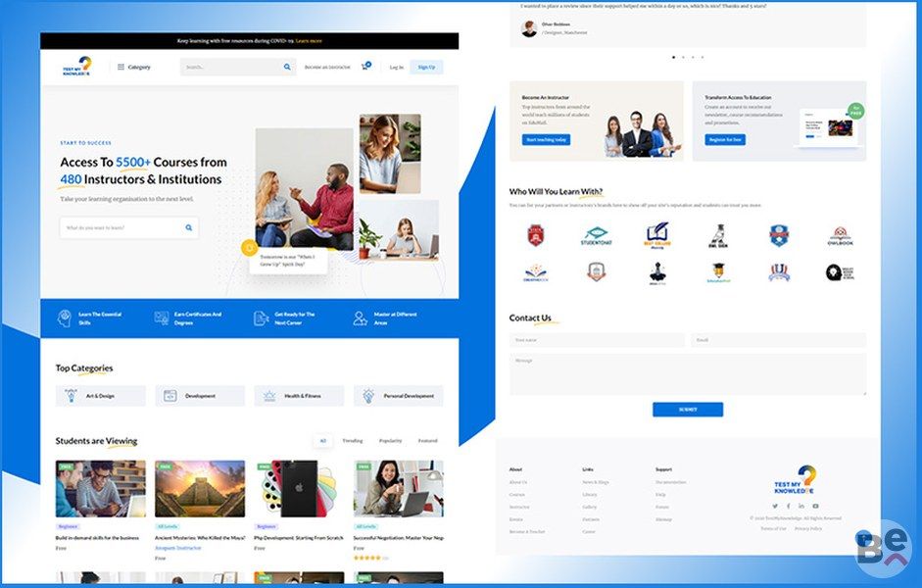
Task: Click the Master at Different Areas icon
Action: (x=360, y=318)
